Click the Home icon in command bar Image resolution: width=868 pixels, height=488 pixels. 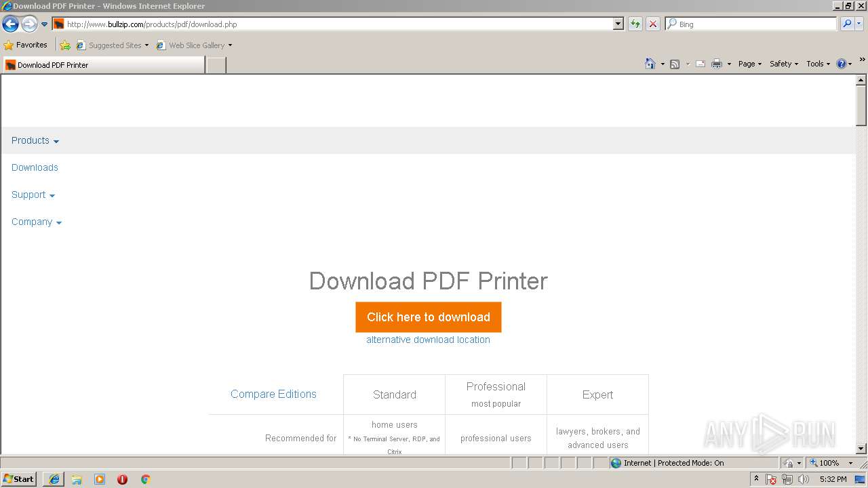[x=650, y=64]
